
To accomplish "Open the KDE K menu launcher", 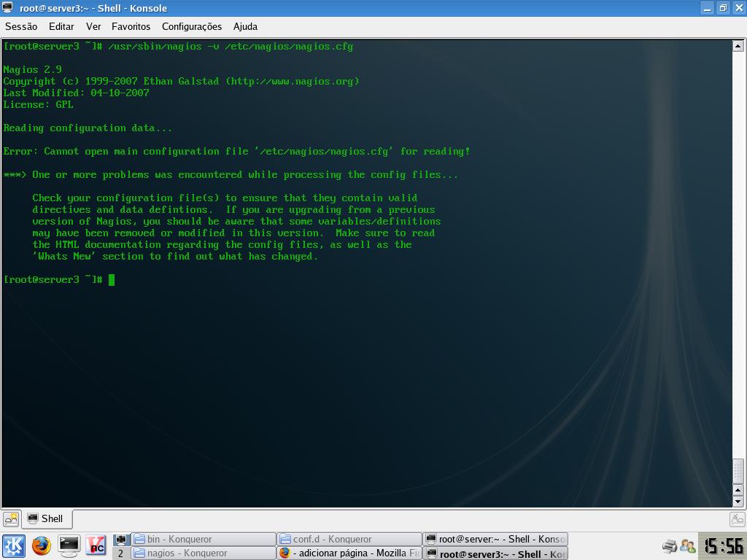I will [14, 545].
